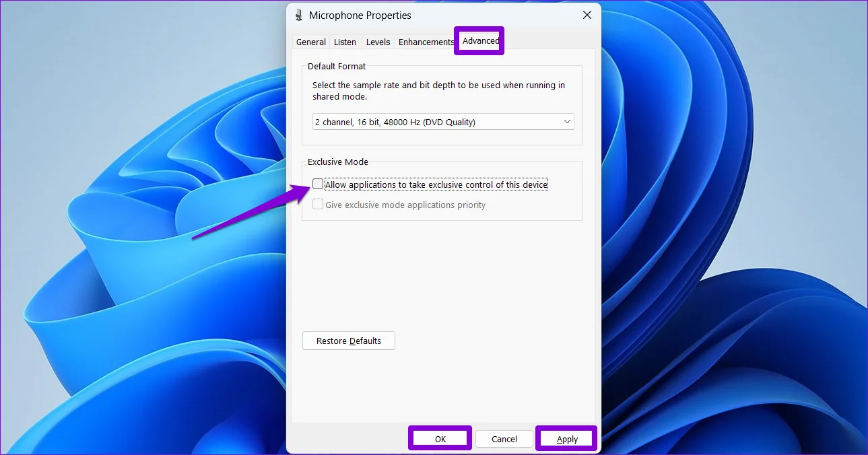Click the microphone icon in the title bar

299,15
